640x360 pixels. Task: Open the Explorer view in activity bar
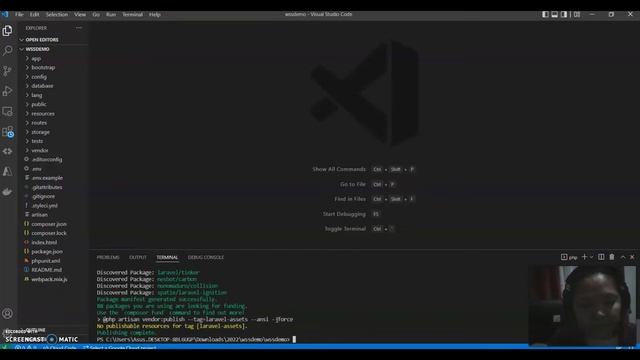(7, 31)
